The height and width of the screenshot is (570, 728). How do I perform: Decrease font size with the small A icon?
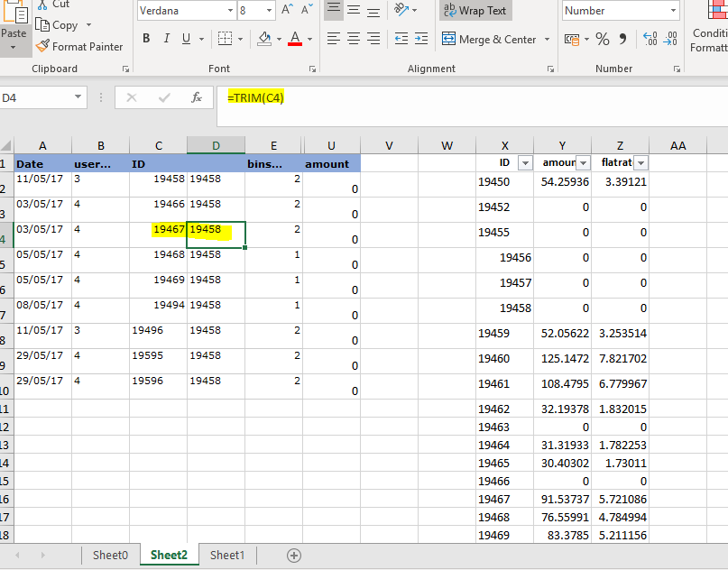pos(307,10)
